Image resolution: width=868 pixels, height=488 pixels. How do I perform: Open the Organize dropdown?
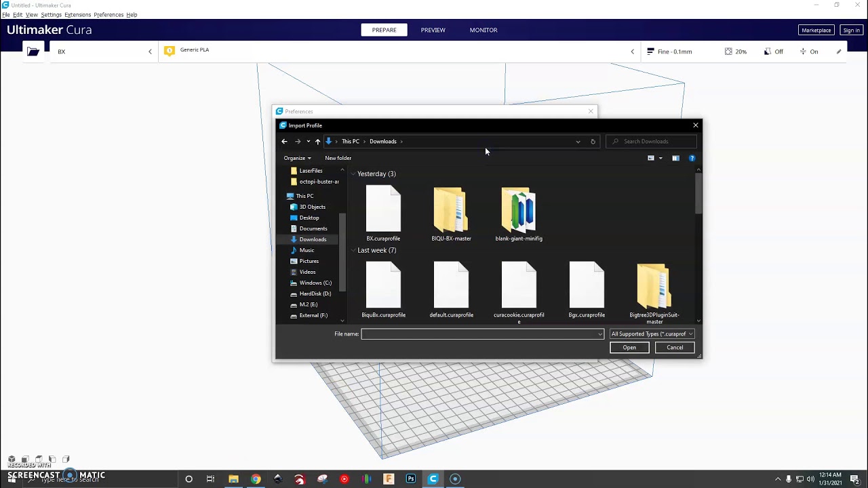click(x=297, y=158)
